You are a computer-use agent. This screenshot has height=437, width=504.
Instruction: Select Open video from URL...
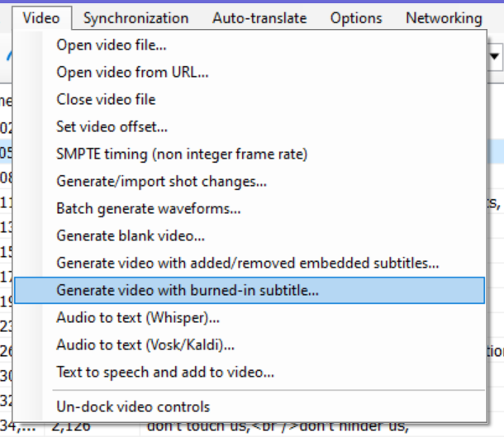coord(132,72)
